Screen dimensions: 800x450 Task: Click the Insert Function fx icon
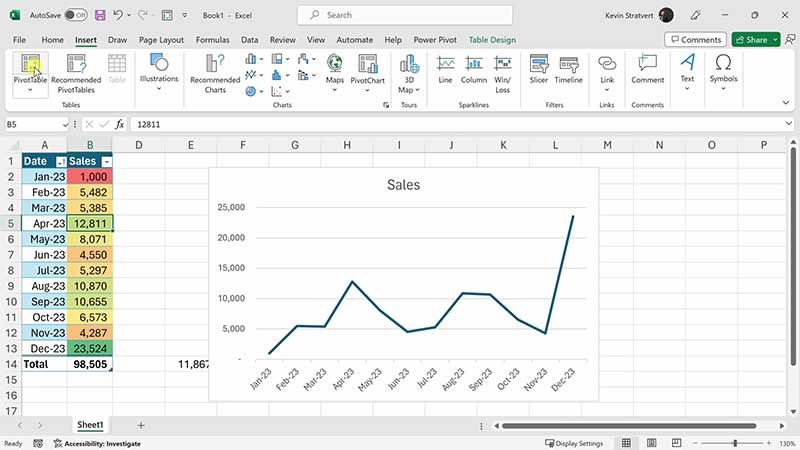[x=119, y=124]
